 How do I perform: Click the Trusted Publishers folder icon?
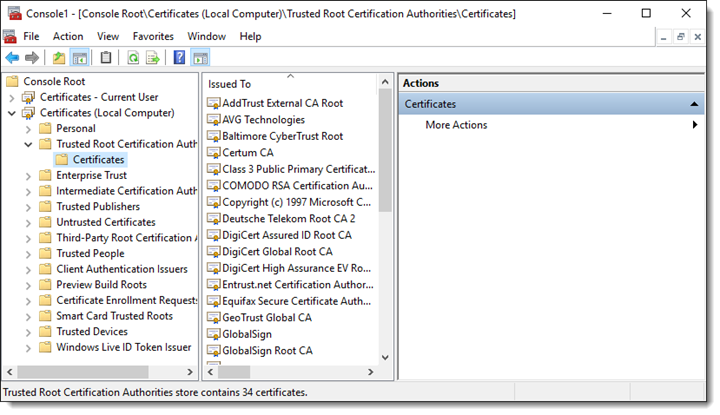[x=45, y=206]
